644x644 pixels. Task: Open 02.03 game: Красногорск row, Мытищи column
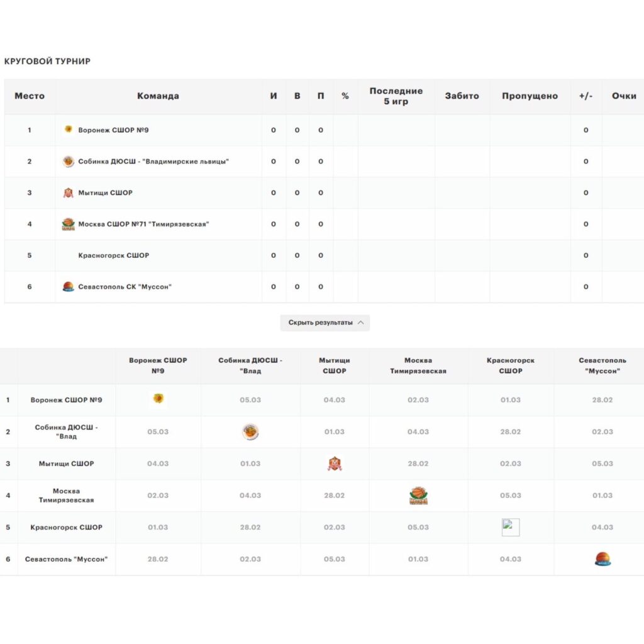point(335,528)
